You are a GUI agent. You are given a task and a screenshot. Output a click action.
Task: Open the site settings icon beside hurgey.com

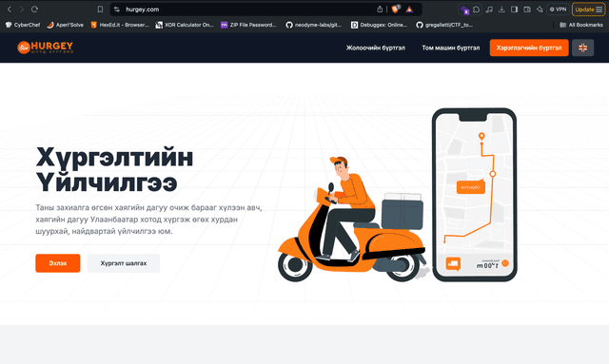tap(117, 10)
